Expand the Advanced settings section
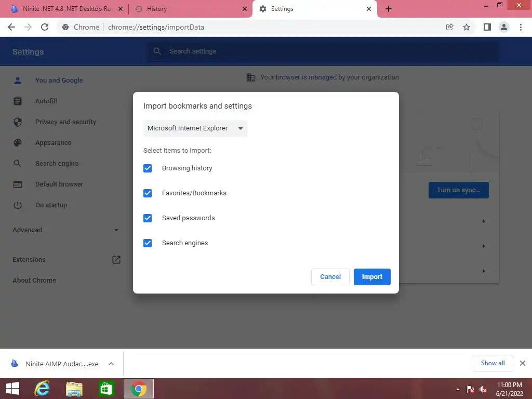Viewport: 532px width, 399px height. 65,230
